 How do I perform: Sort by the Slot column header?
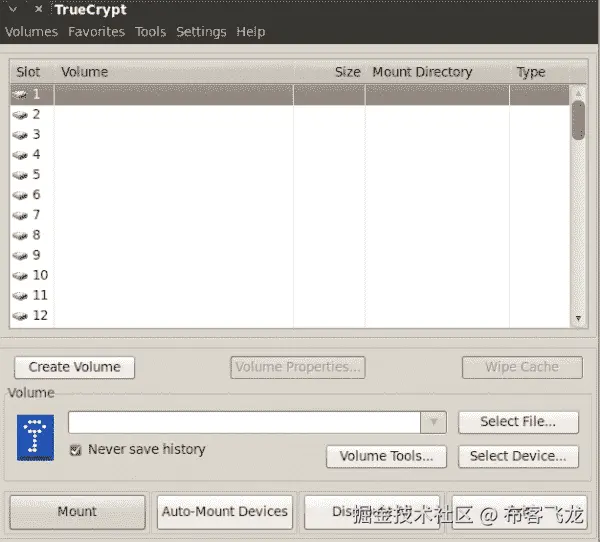point(32,72)
